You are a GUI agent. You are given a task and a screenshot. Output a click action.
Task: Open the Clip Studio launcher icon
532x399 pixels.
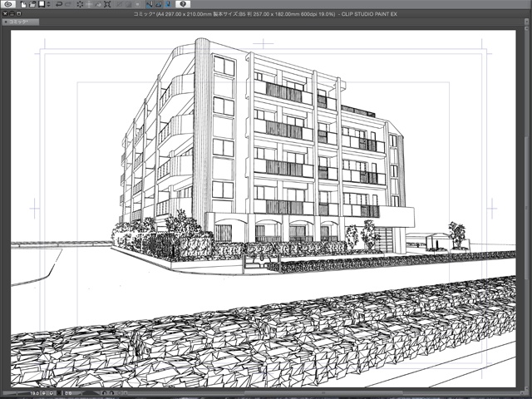point(8,4)
